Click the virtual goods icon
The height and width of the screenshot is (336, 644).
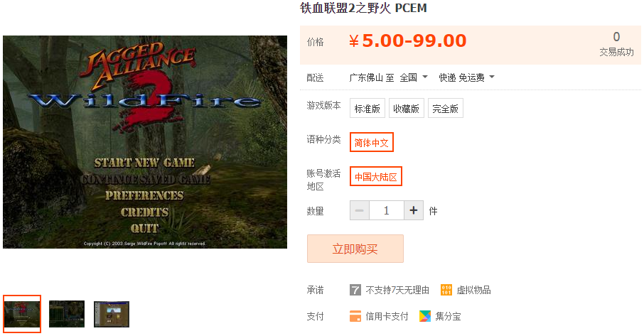click(x=446, y=290)
